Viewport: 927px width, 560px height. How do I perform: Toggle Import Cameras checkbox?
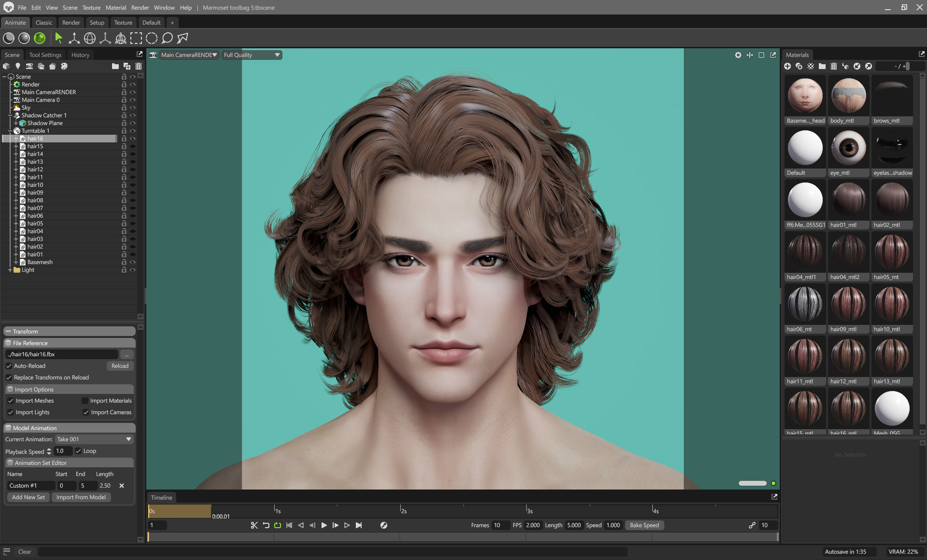click(x=86, y=412)
